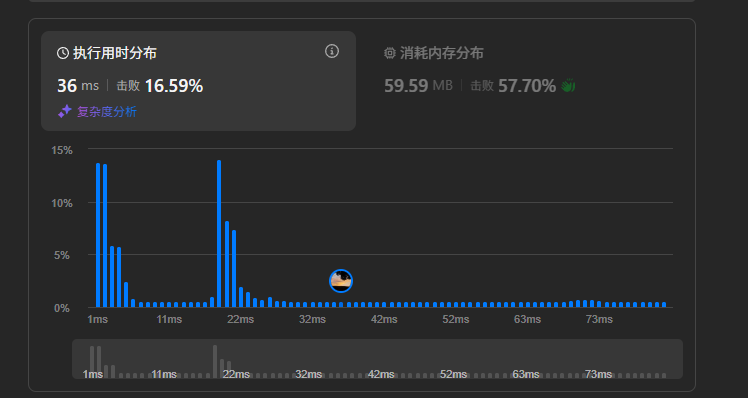This screenshot has width=748, height=398.
Task: Click the 0% y-axis label
Action: (62, 308)
